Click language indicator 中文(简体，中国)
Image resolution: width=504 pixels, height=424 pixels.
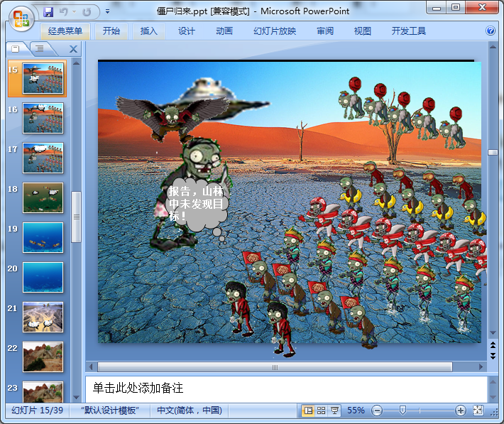[190, 411]
